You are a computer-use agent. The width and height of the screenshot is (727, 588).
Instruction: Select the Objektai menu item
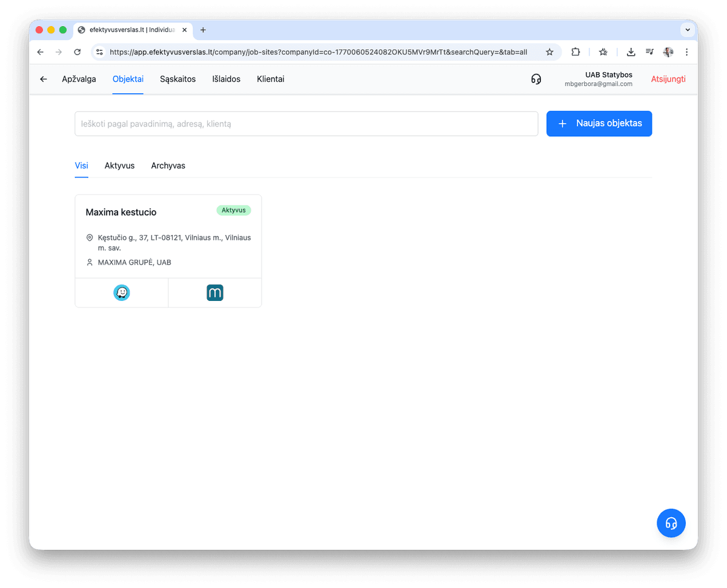[x=128, y=79]
